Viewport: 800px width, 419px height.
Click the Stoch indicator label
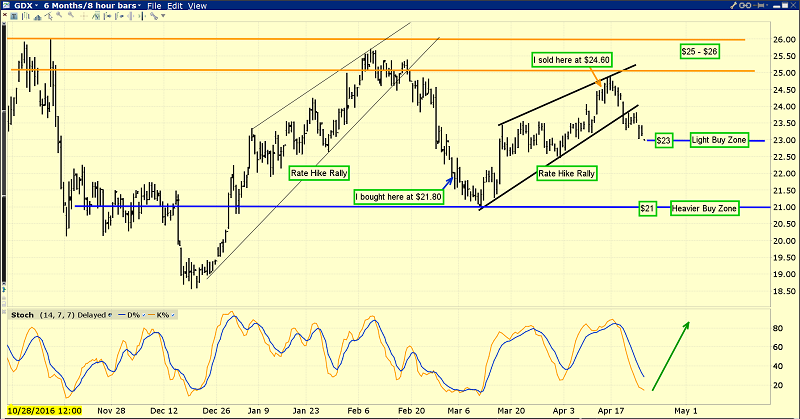[20, 315]
